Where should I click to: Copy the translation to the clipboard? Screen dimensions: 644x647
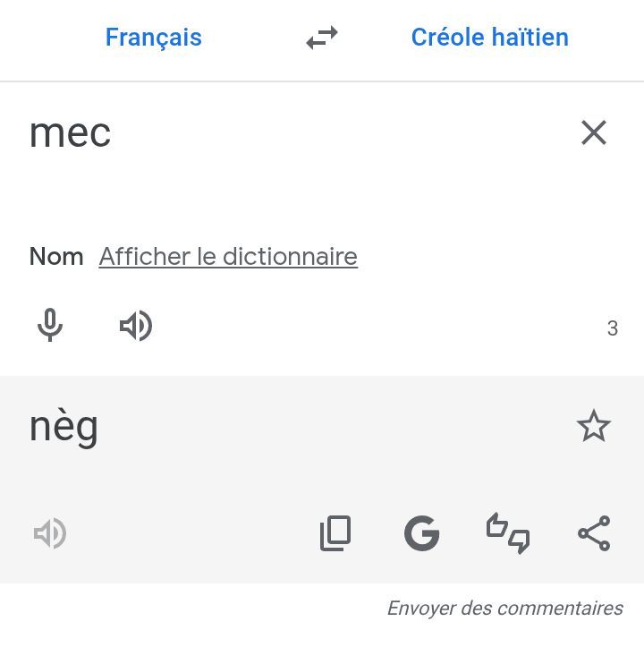[335, 534]
